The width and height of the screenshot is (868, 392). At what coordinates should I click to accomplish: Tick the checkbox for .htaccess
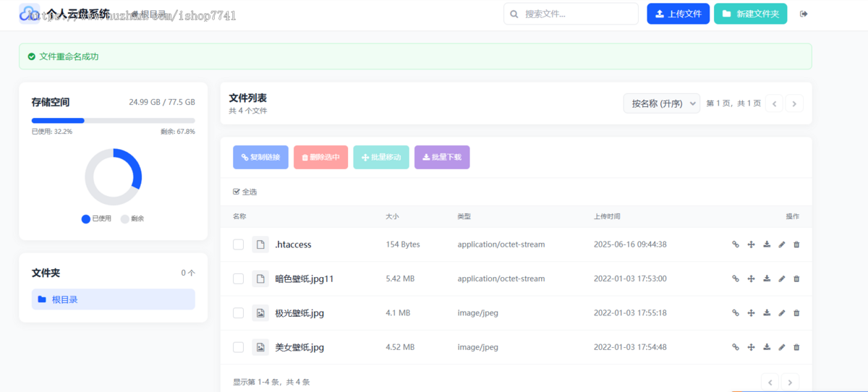coord(238,244)
